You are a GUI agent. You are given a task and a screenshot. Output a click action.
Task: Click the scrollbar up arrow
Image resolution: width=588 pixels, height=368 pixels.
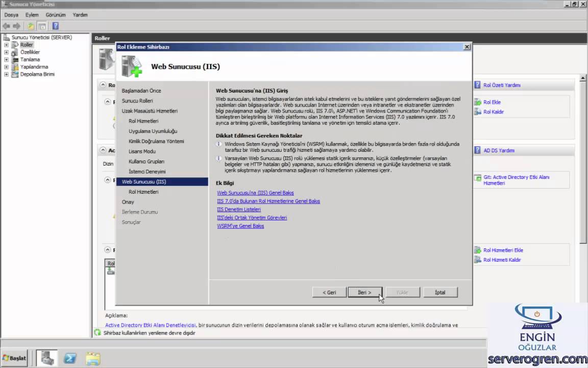tap(583, 78)
